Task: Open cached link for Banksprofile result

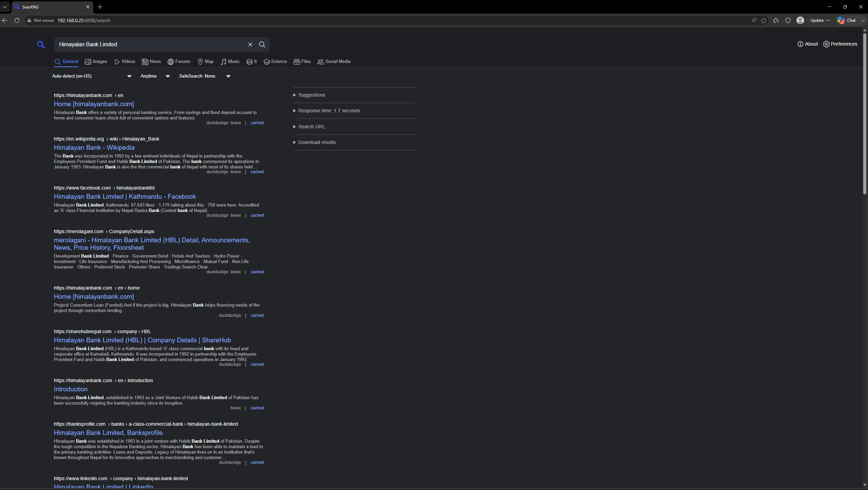Action: pyautogui.click(x=257, y=463)
